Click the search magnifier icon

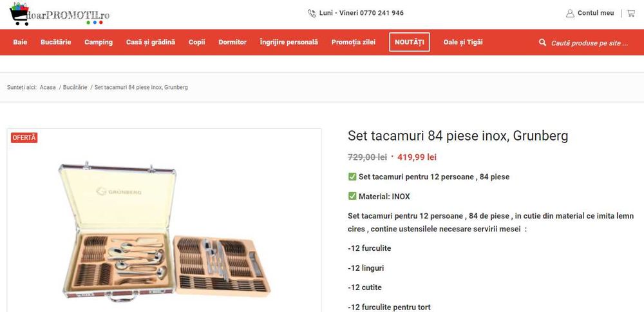(x=543, y=43)
